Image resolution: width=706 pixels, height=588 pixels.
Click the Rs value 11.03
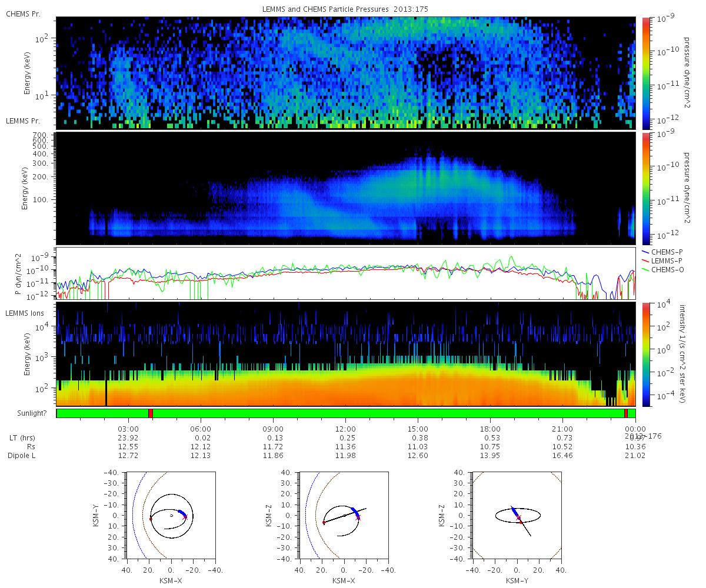pos(418,447)
